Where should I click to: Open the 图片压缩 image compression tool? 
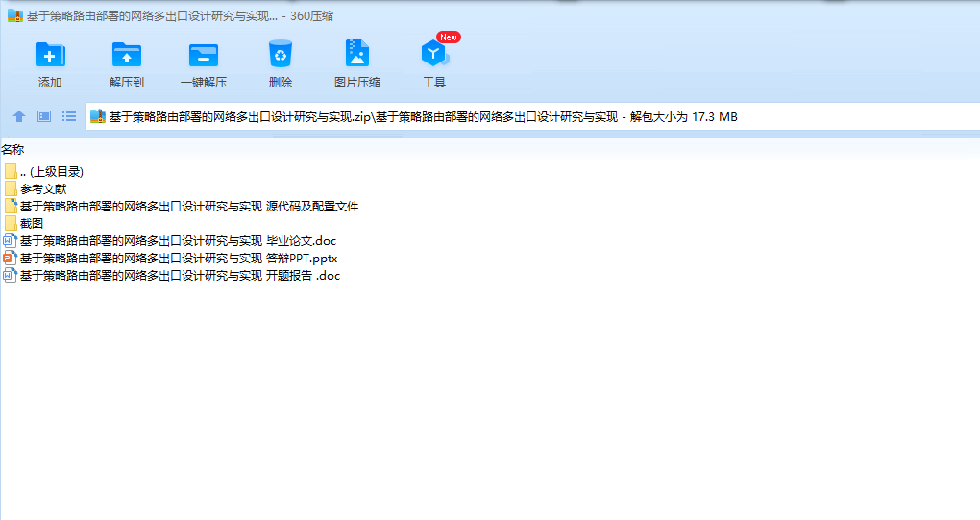coord(357,55)
